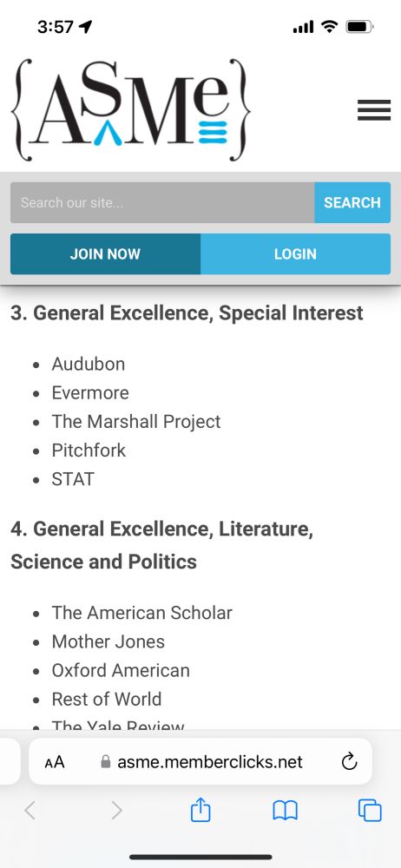Click the SEARCH button
The width and height of the screenshot is (401, 868).
pyautogui.click(x=352, y=202)
